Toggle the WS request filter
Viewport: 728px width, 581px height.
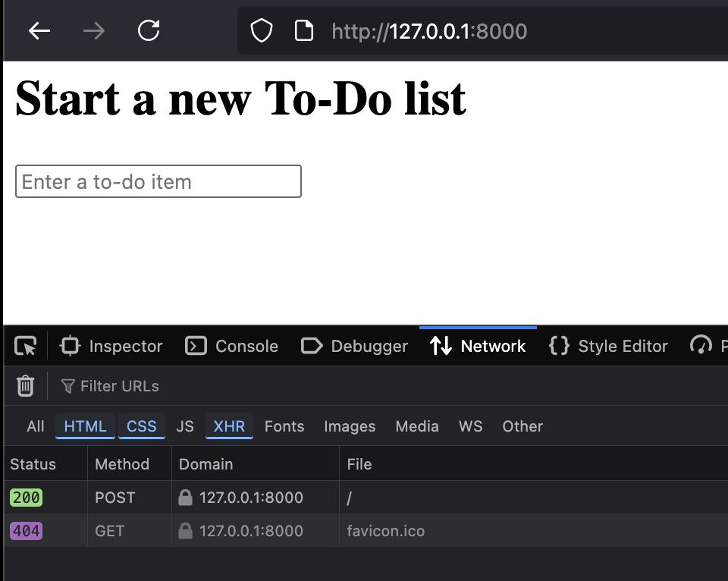pos(470,426)
